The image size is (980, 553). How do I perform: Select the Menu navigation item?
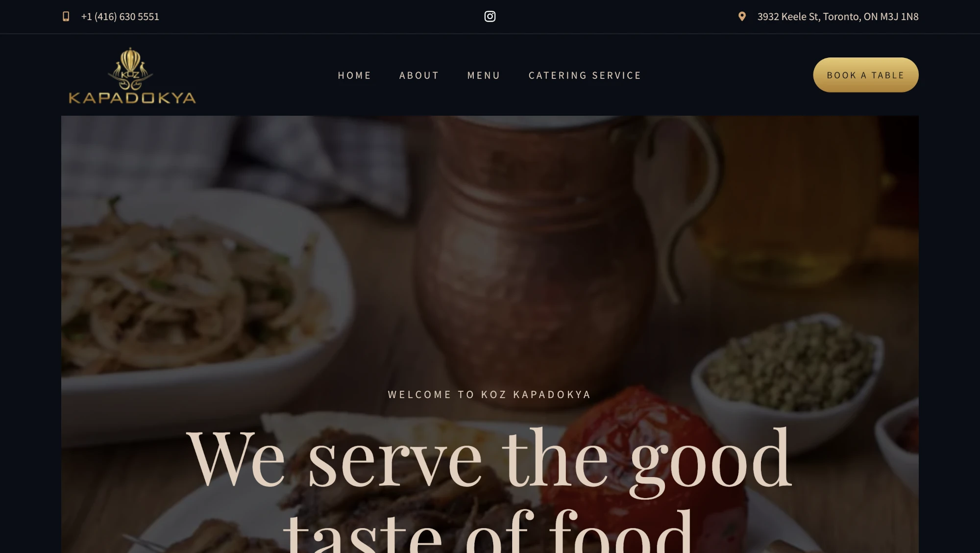pyautogui.click(x=484, y=75)
